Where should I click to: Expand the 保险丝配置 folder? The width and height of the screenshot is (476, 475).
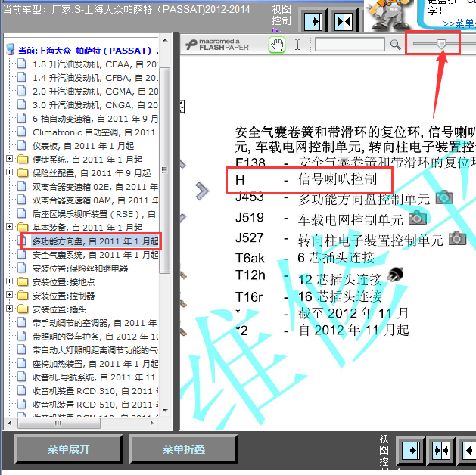9,172
